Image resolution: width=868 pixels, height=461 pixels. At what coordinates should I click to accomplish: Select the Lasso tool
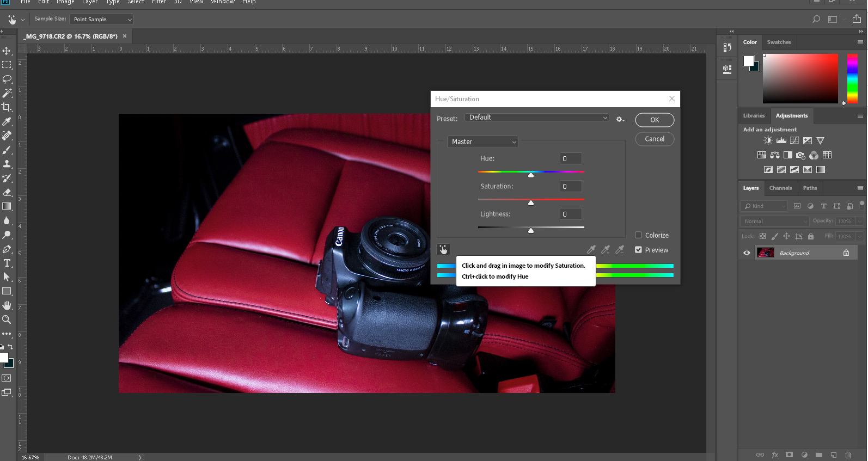[7, 79]
